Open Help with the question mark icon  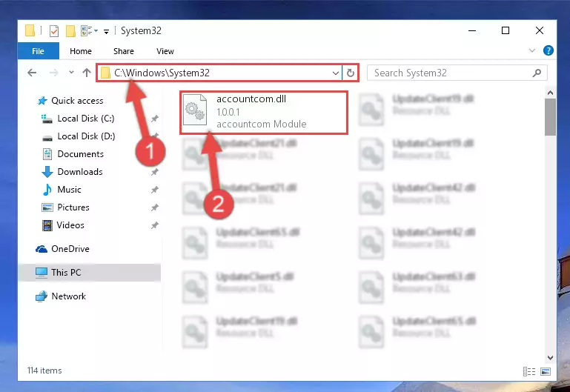click(x=549, y=50)
